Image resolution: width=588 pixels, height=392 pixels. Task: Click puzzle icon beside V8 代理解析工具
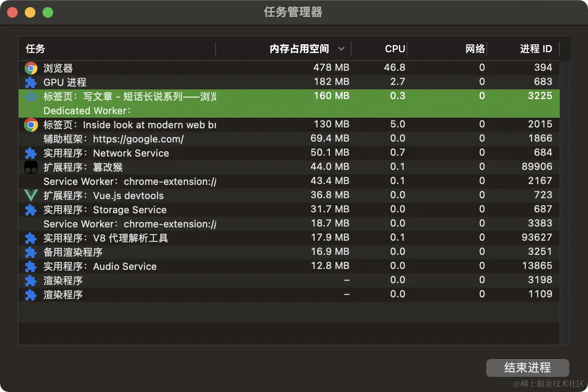tap(31, 238)
